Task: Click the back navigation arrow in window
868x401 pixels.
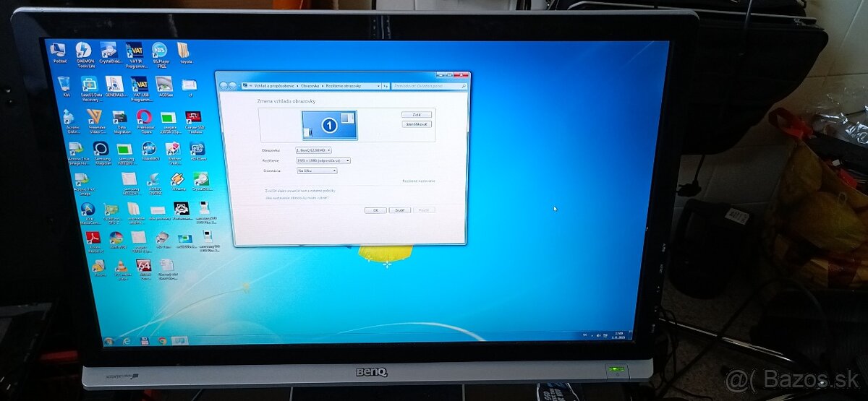Action: (224, 86)
